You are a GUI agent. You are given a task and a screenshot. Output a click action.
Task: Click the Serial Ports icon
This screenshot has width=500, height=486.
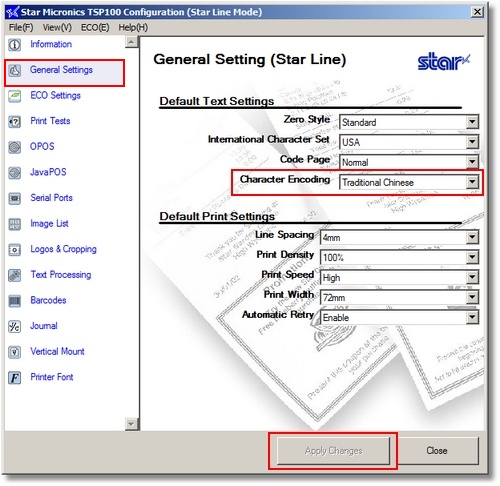14,198
